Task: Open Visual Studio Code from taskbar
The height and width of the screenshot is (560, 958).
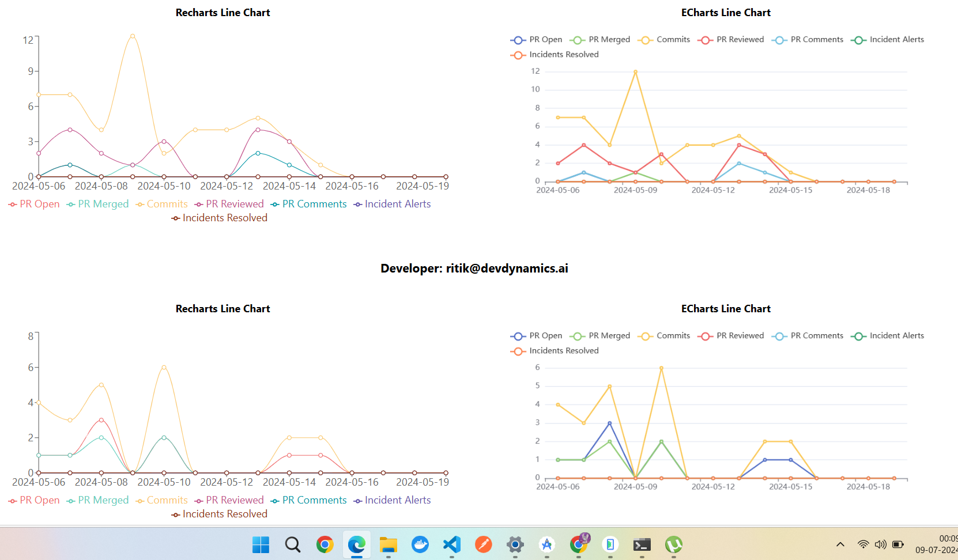Action: click(x=452, y=544)
